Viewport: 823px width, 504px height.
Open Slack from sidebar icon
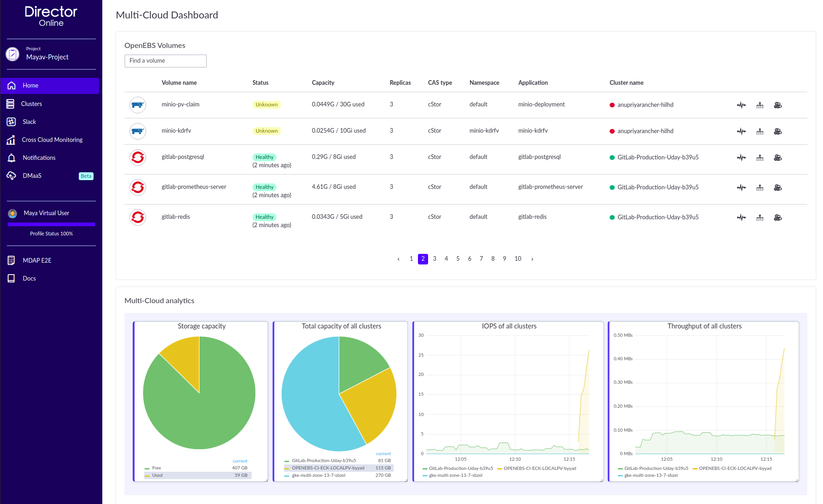11,122
